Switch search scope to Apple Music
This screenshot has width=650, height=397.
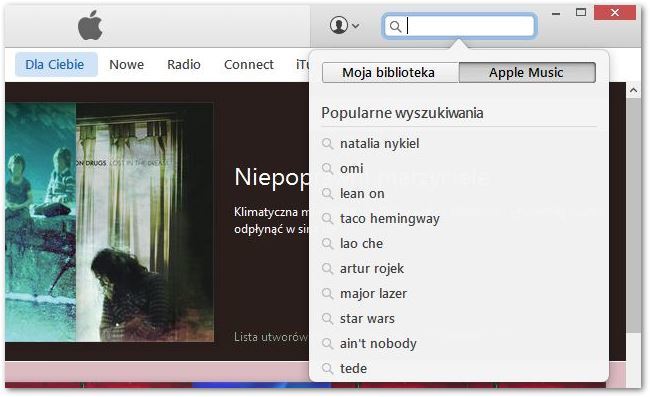tap(527, 73)
